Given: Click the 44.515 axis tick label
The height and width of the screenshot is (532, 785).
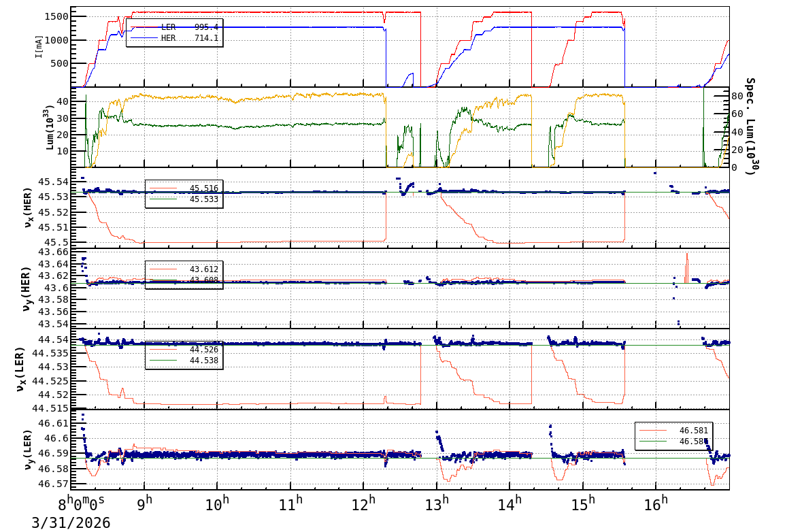Looking at the screenshot, I should pyautogui.click(x=50, y=408).
